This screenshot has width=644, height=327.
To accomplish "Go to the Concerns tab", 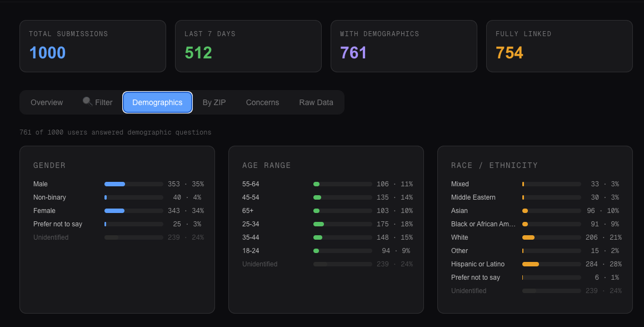I will tap(262, 102).
